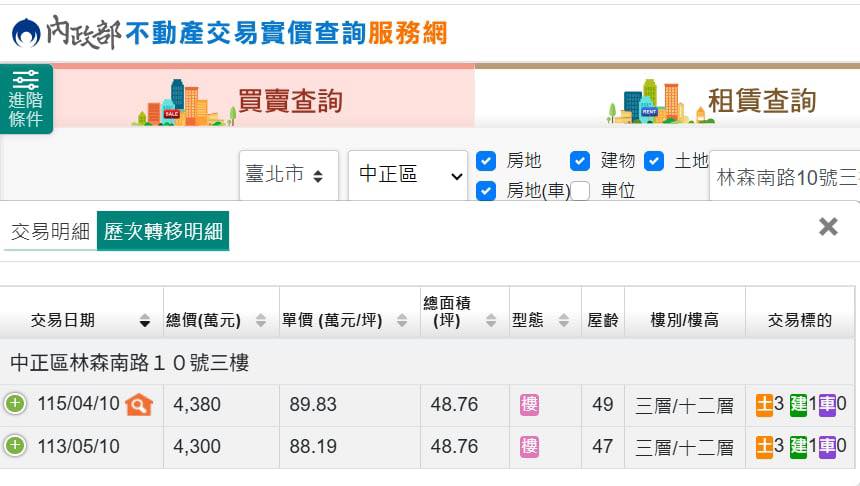Sort by 單價 (萬元/坪) column arrows
The width and height of the screenshot is (860, 486).
[x=402, y=320]
